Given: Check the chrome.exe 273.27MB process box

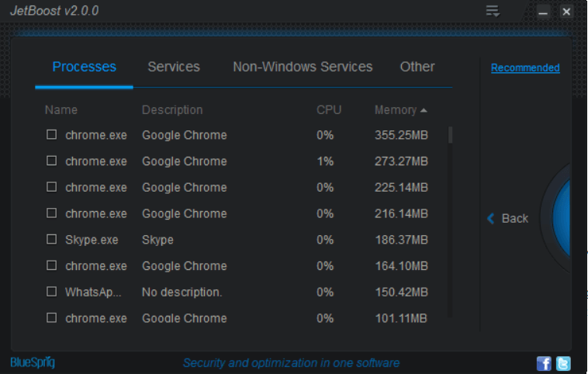Looking at the screenshot, I should point(51,161).
